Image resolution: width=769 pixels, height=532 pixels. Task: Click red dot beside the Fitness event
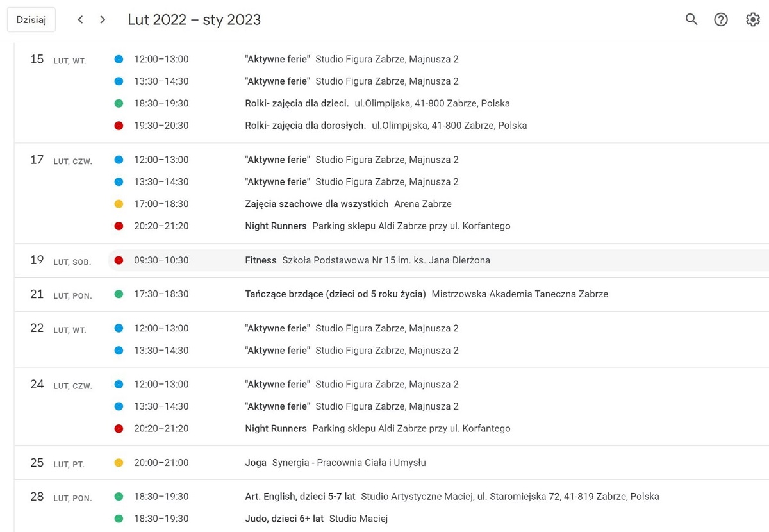coord(119,260)
